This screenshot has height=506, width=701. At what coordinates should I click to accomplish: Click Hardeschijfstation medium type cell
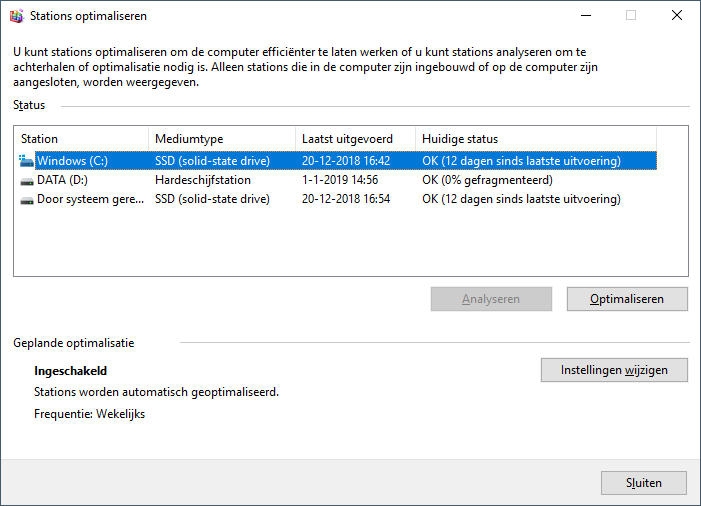203,180
